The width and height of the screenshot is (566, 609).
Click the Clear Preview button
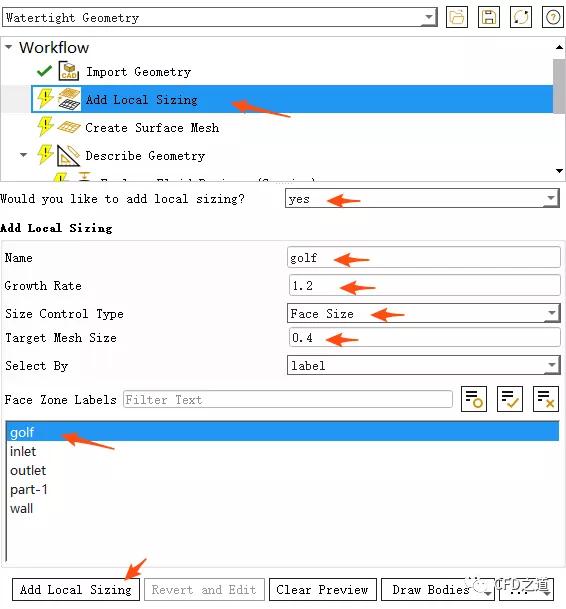pos(322,590)
